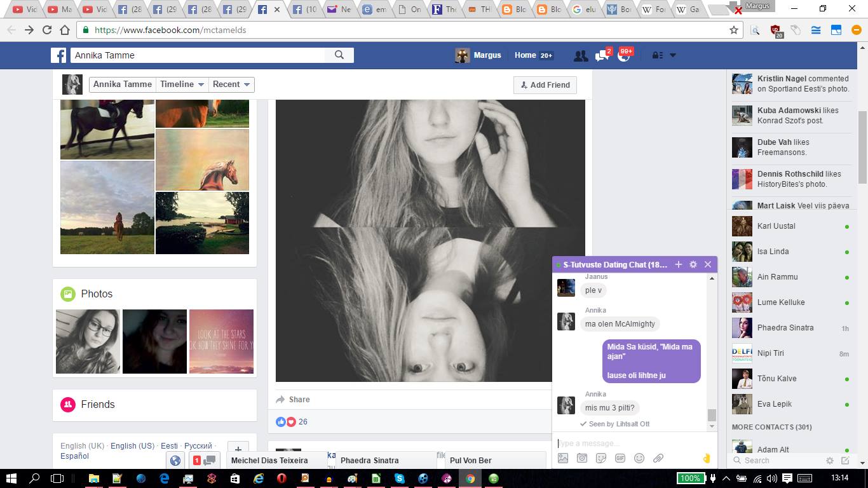Open the Friends section heading
Viewport: 868px width, 488px height.
[x=98, y=404]
